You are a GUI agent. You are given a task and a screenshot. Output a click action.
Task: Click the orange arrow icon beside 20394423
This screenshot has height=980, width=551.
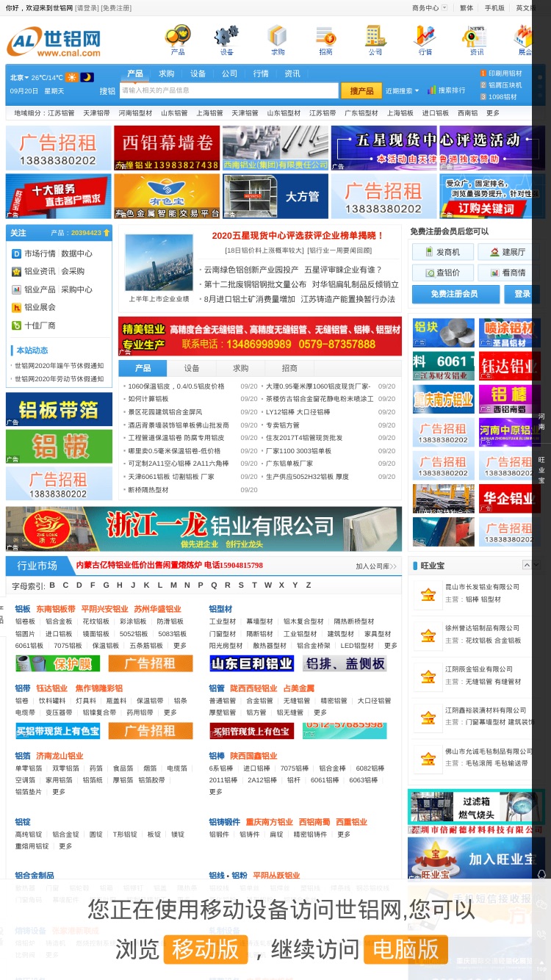click(107, 233)
